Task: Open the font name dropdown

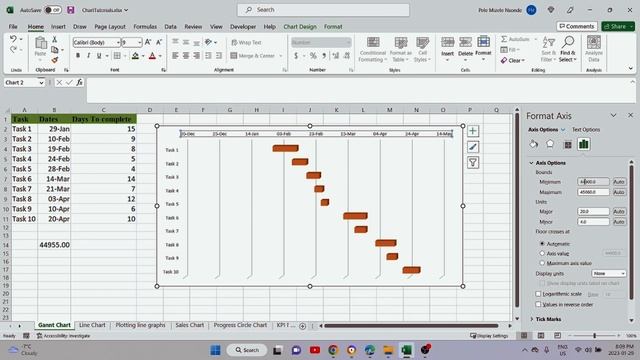Action: coord(118,42)
